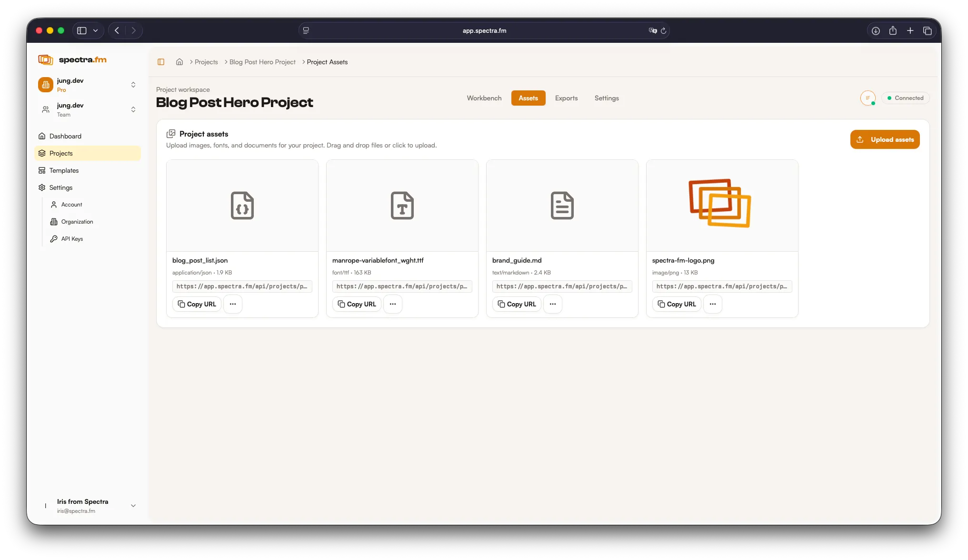
Task: Expand the jung.dev Pro account switcher
Action: (133, 85)
